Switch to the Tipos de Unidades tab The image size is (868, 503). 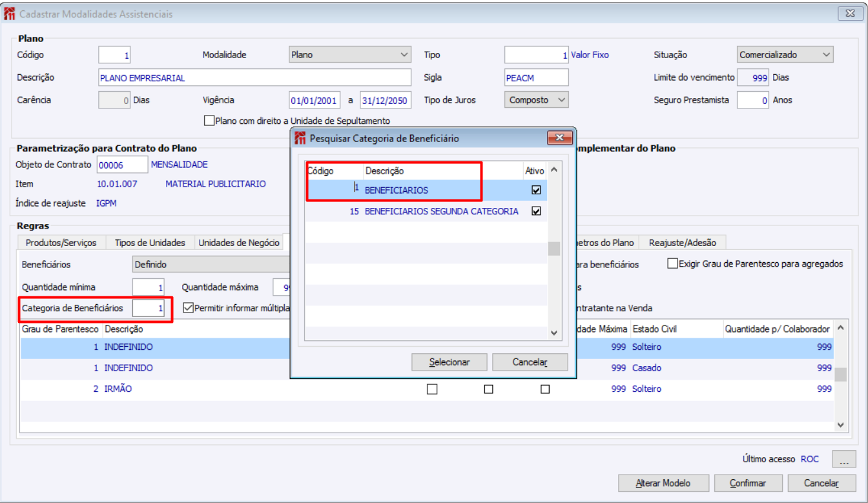(x=150, y=243)
